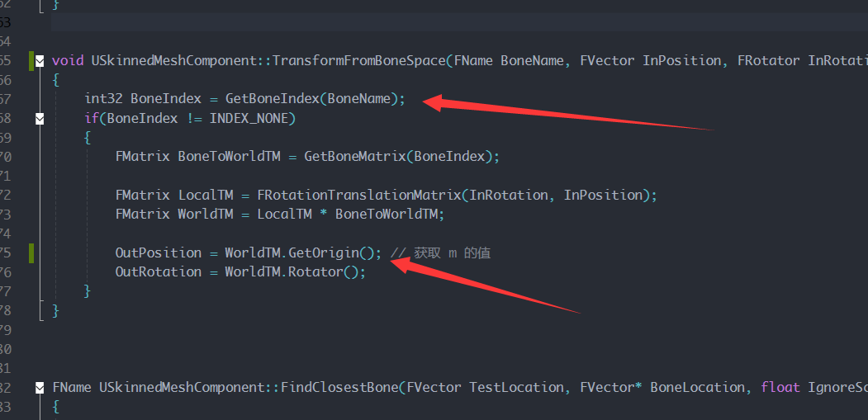Click the green change marker beside OutPosition line

pyautogui.click(x=31, y=252)
